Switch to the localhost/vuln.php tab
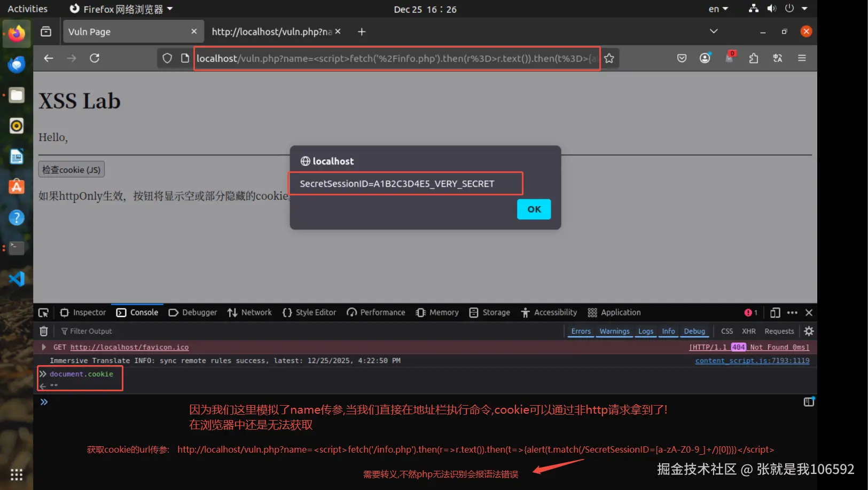Image resolution: width=868 pixels, height=490 pixels. (x=276, y=31)
